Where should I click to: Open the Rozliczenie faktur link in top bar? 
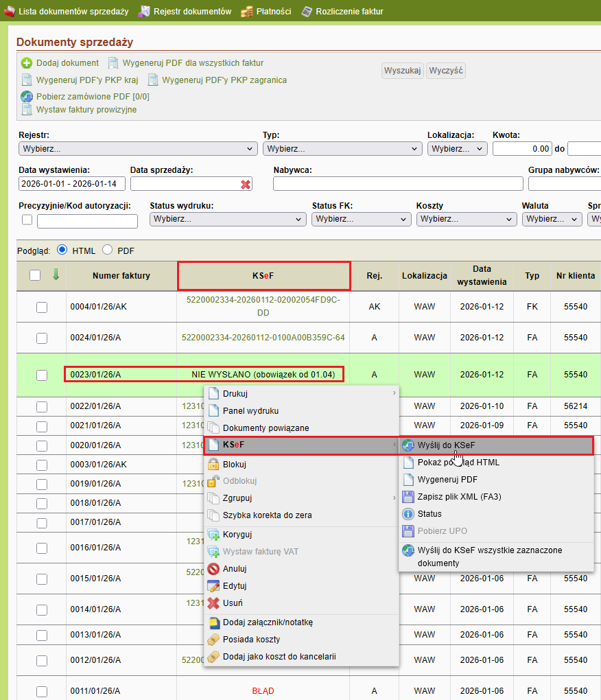349,12
